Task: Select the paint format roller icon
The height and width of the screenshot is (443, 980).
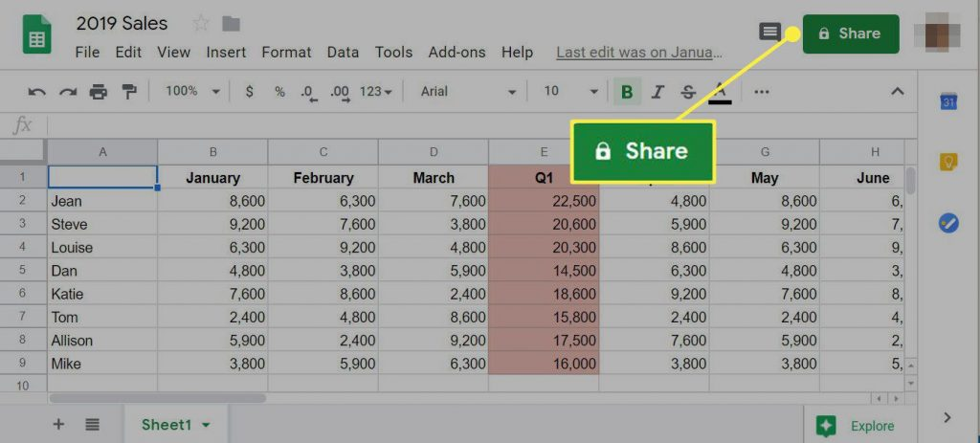Action: click(x=128, y=92)
